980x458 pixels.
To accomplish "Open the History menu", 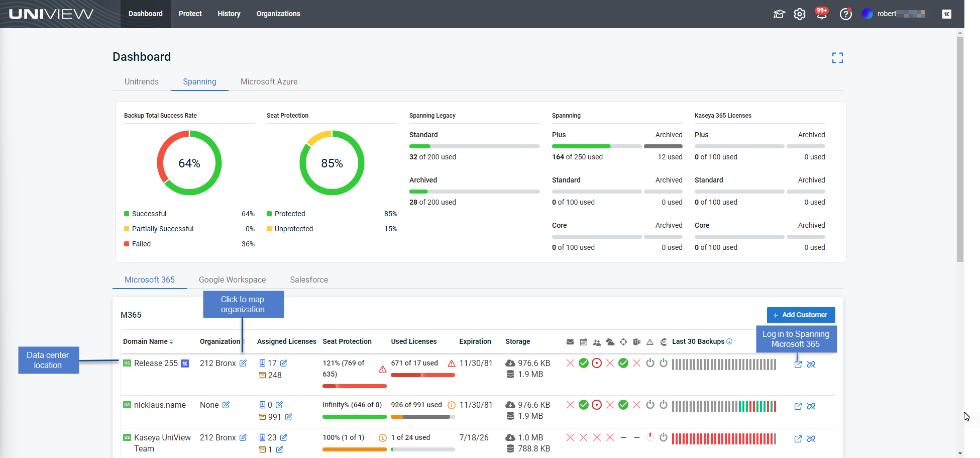I will (229, 14).
